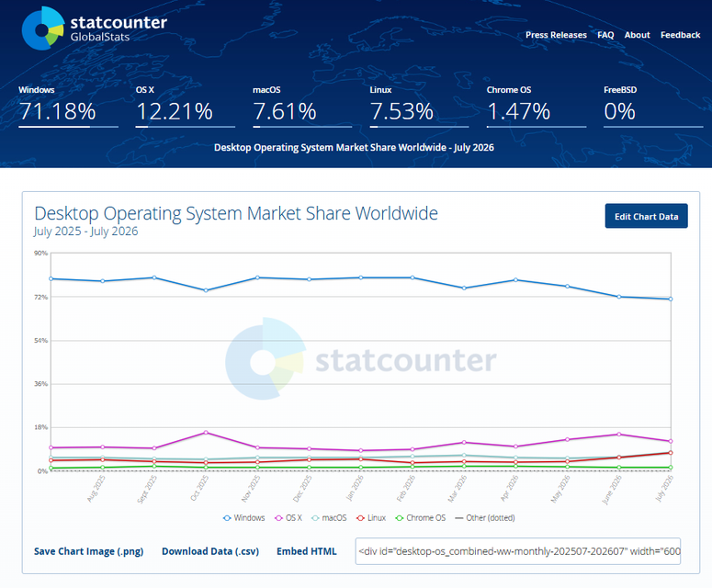Click the Aug 2025 axis label
The image size is (712, 588).
[96, 489]
